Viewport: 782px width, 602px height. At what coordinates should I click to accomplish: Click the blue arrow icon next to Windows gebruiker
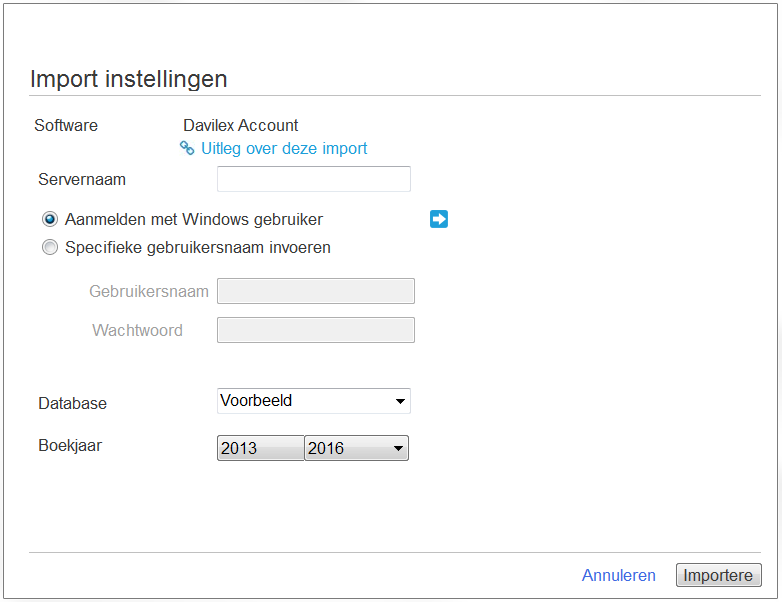[439, 219]
